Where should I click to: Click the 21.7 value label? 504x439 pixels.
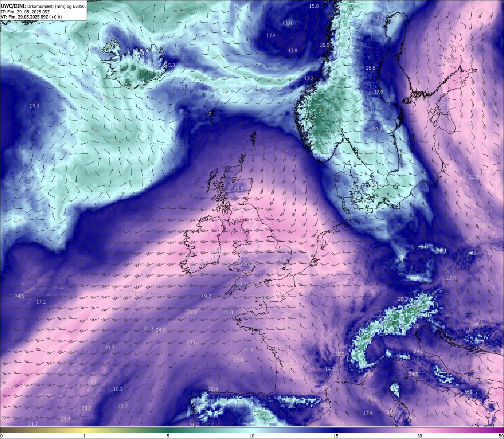(x=33, y=424)
